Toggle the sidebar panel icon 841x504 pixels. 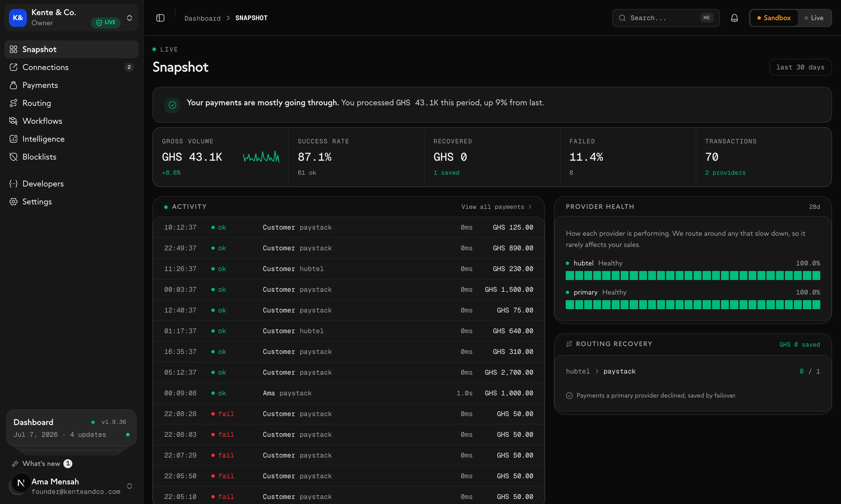pos(160,18)
